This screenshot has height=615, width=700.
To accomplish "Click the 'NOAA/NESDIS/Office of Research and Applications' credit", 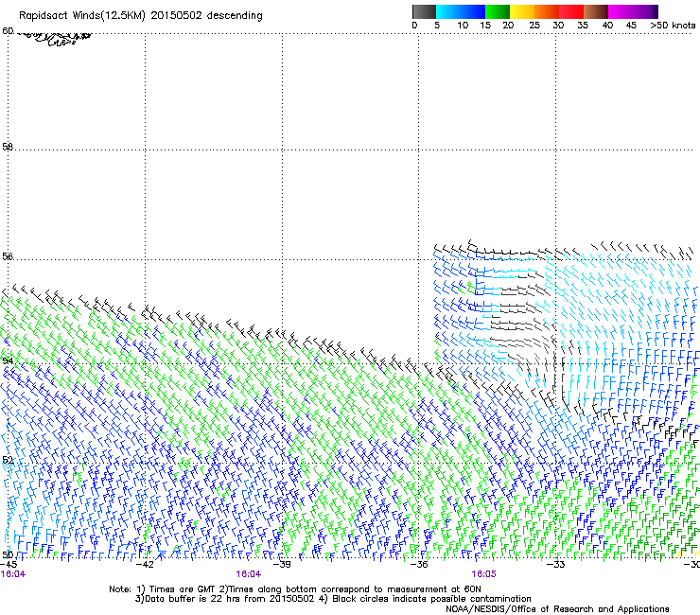I will 557,609.
